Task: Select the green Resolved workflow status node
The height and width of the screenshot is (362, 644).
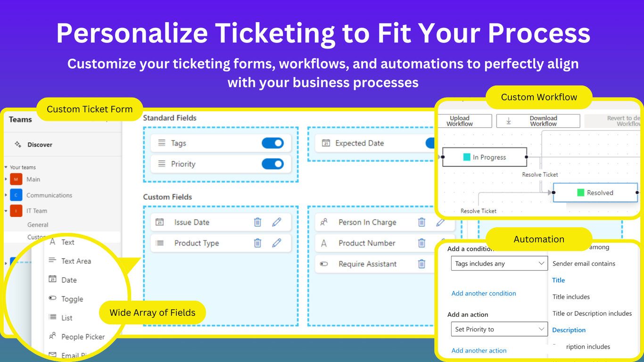Action: 595,192
